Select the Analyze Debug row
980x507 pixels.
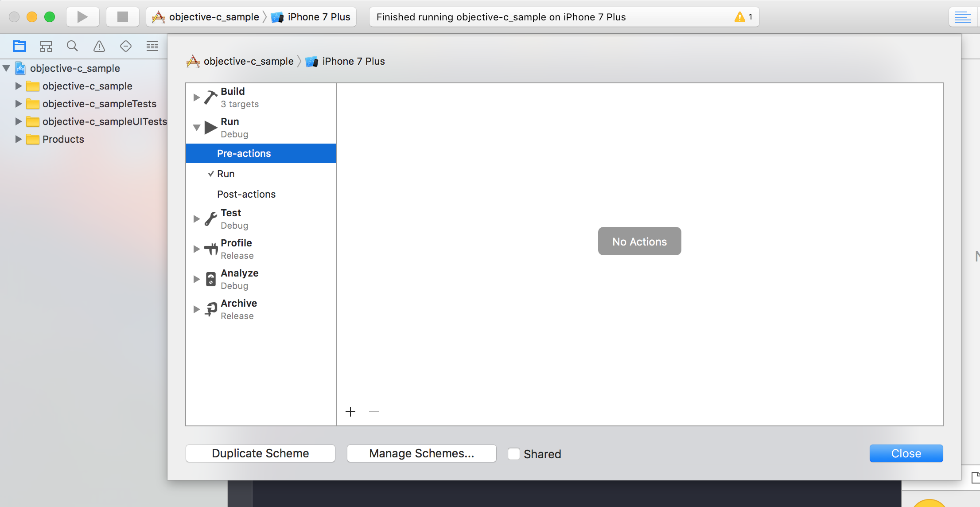[x=261, y=279]
